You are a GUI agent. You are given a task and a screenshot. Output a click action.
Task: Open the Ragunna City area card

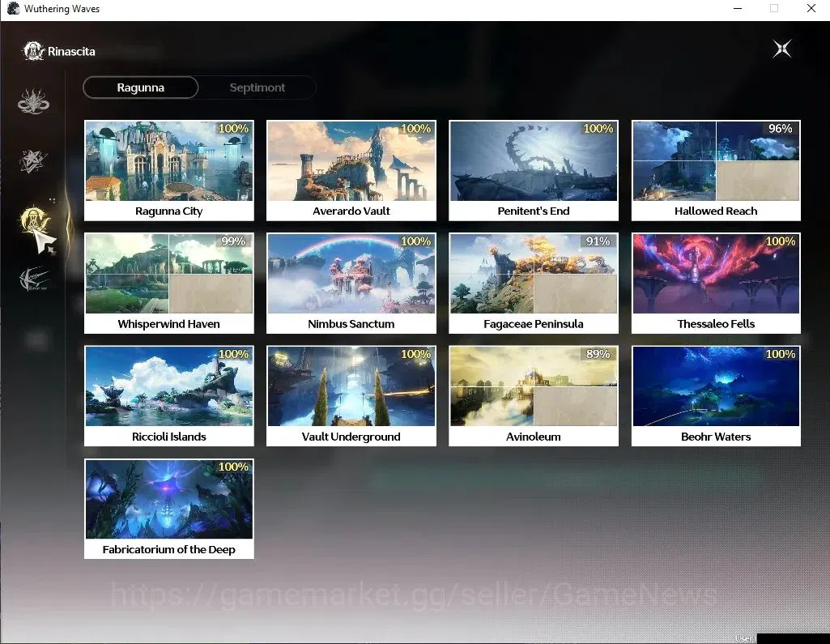click(169, 171)
